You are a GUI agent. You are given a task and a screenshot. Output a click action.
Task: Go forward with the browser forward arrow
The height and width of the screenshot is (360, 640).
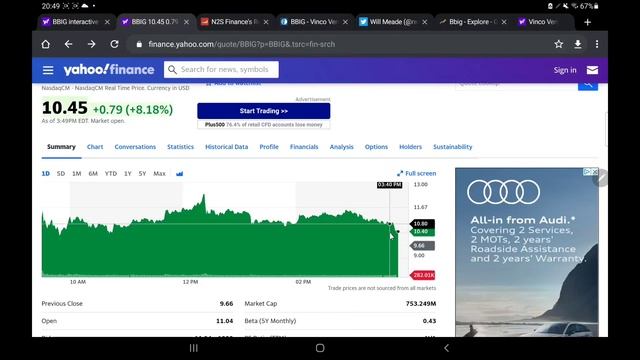pyautogui.click(x=91, y=44)
